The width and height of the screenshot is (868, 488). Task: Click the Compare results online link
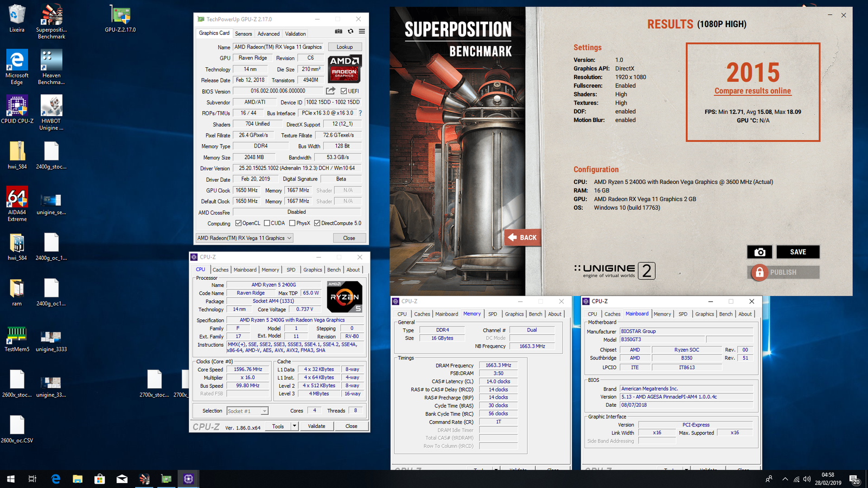coord(752,91)
